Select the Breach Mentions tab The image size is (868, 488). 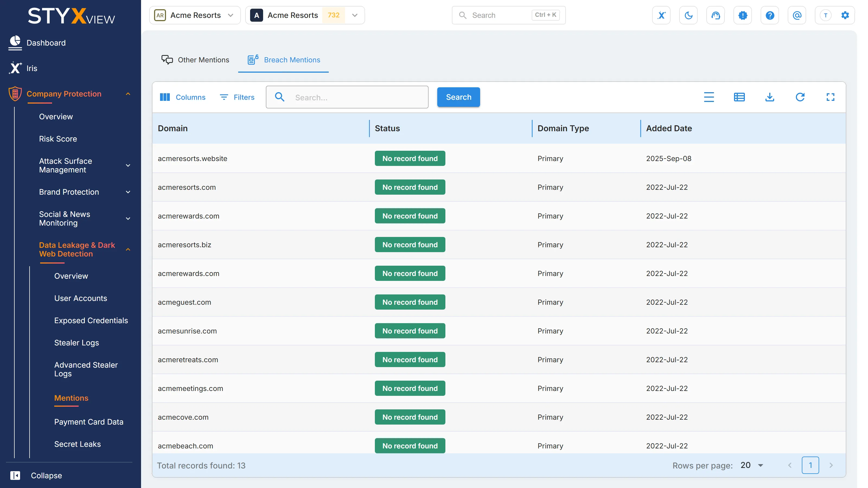tap(284, 60)
